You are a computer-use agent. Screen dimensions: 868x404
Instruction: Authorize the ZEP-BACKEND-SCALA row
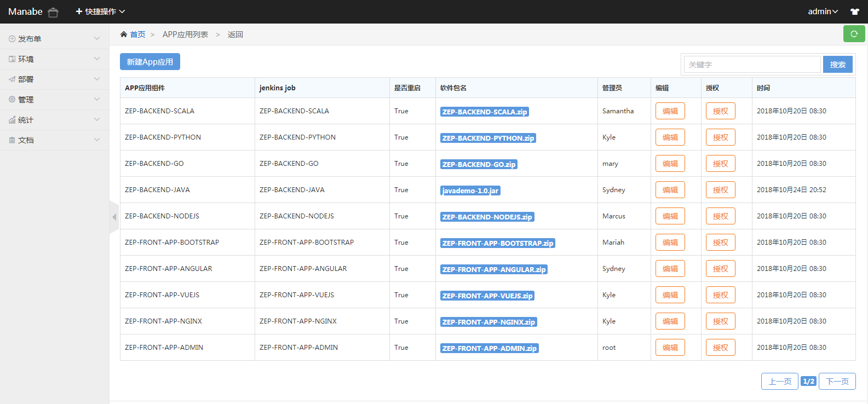pos(721,111)
